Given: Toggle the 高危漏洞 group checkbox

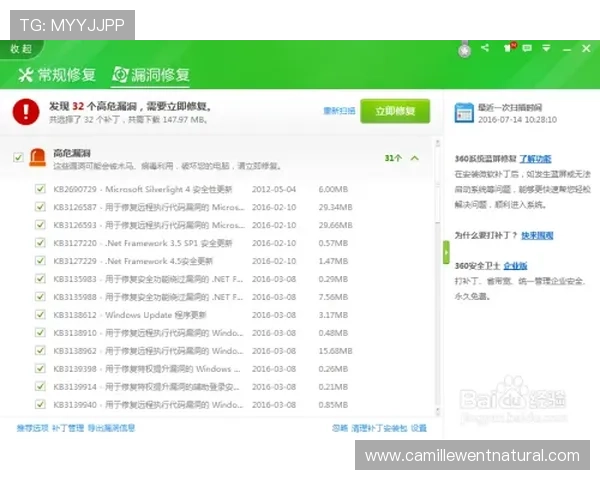Looking at the screenshot, I should click(18, 157).
